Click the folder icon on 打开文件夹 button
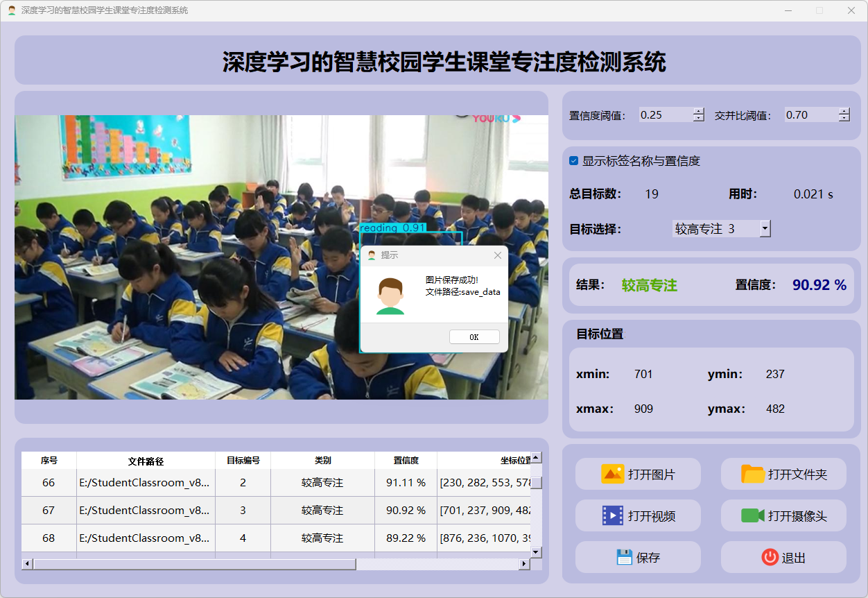This screenshot has height=598, width=868. [x=753, y=475]
